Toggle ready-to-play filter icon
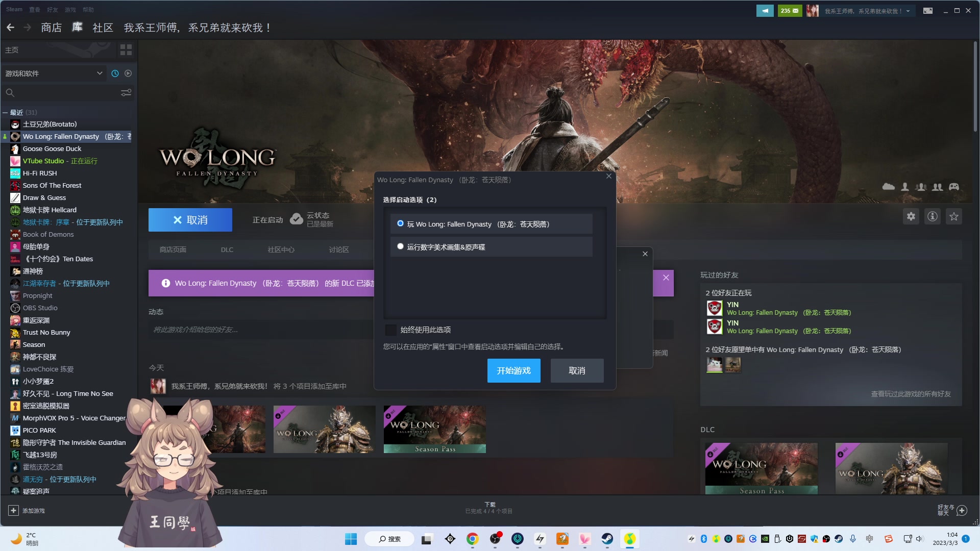Screen dimensions: 980x551 click(128, 73)
